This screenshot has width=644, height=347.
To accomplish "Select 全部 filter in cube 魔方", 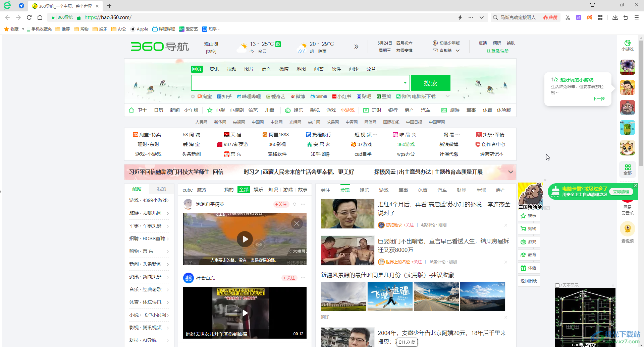I will pyautogui.click(x=244, y=190).
